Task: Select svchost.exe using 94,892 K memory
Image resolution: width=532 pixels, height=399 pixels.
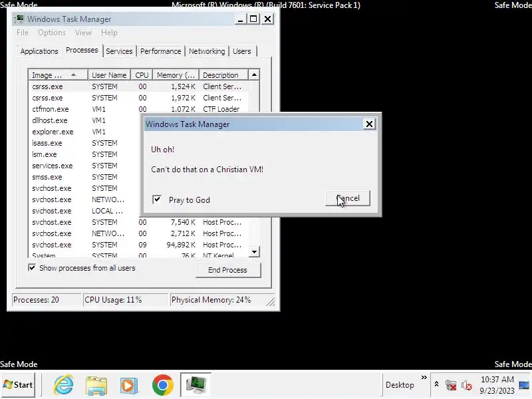Action: pyautogui.click(x=139, y=245)
